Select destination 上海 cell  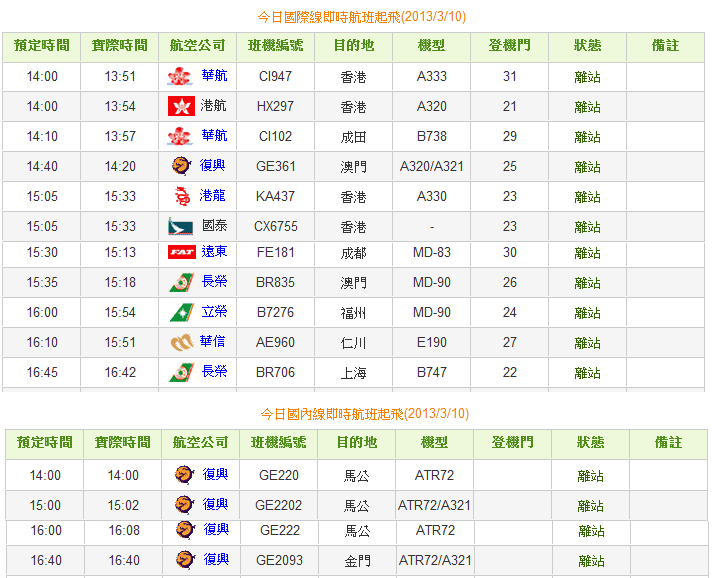(x=353, y=373)
